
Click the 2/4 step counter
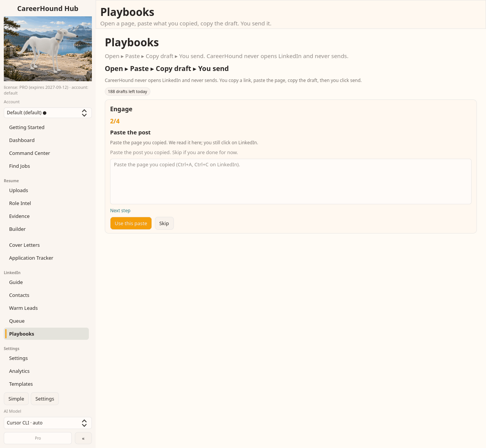pos(115,121)
